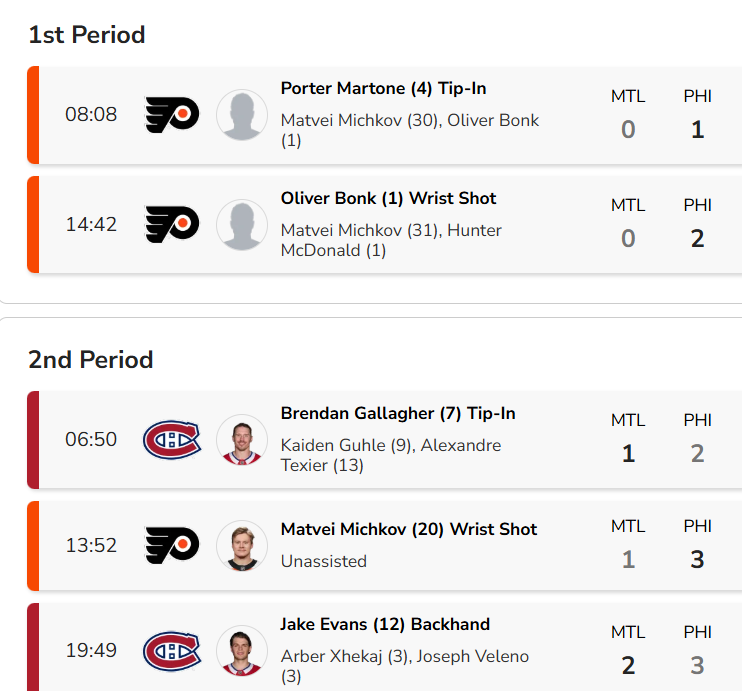Screen dimensions: 742x691
Task: Click the 1st Period heading
Action: [x=87, y=35]
